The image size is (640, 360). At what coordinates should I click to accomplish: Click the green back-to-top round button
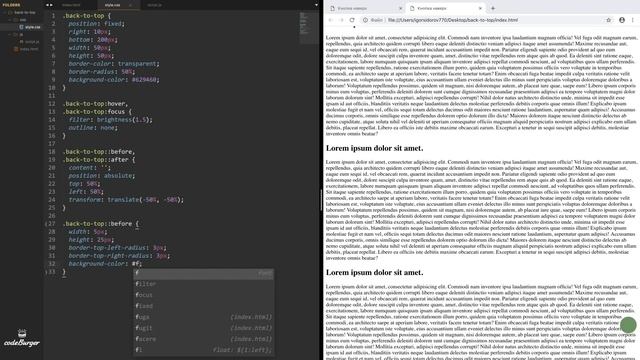click(x=628, y=325)
